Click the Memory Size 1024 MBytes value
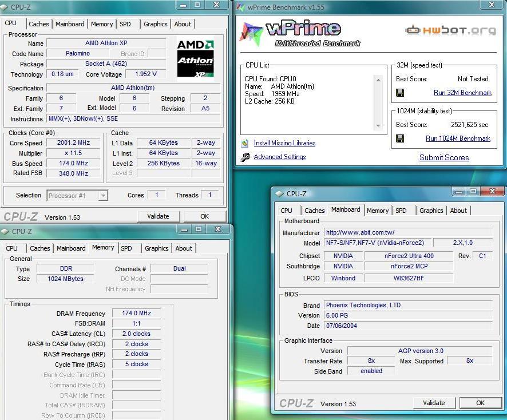 pyautogui.click(x=66, y=279)
